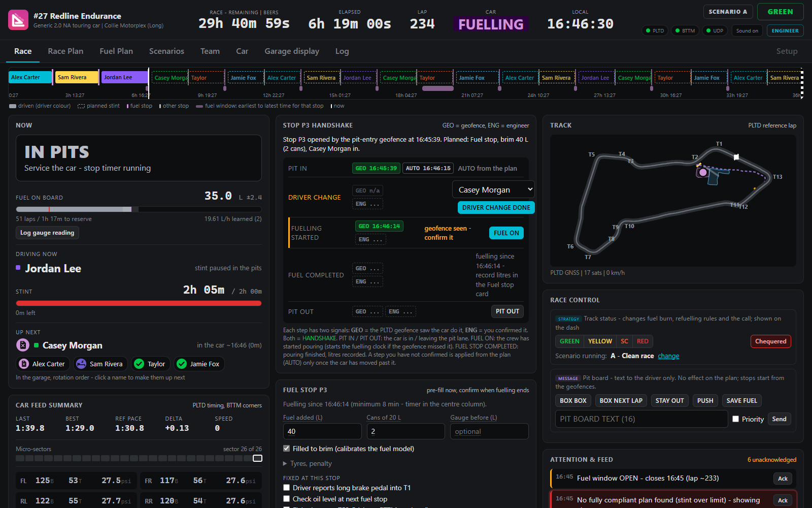Screen dimensions: 812x508
Task: Open the SCENARIO A selector
Action: click(728, 12)
